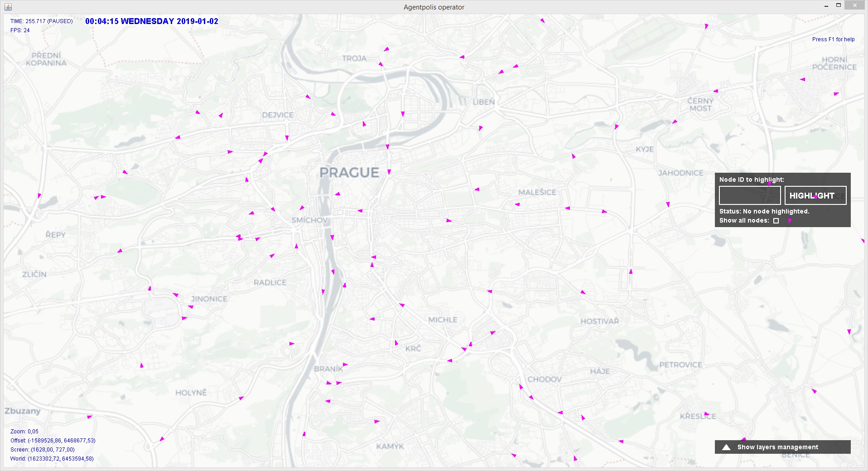
Task: Focus the Node ID to highlight input field
Action: 750,195
